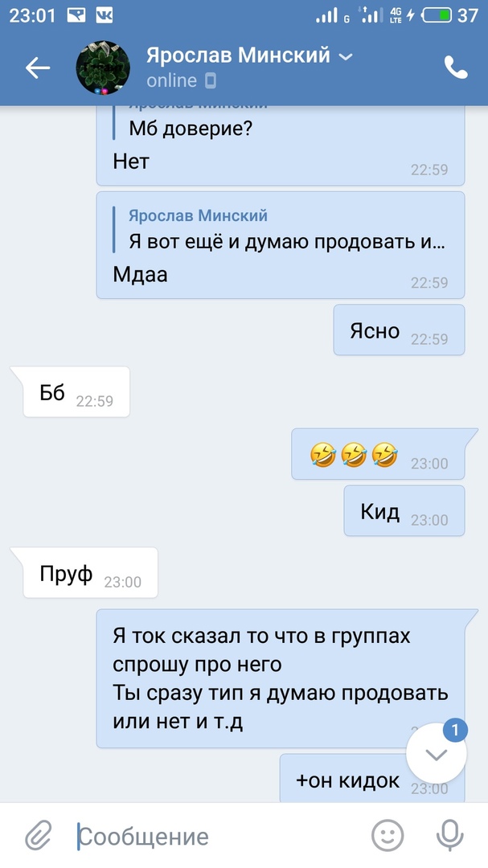Select the incoming message 'Пруф'

(90, 573)
